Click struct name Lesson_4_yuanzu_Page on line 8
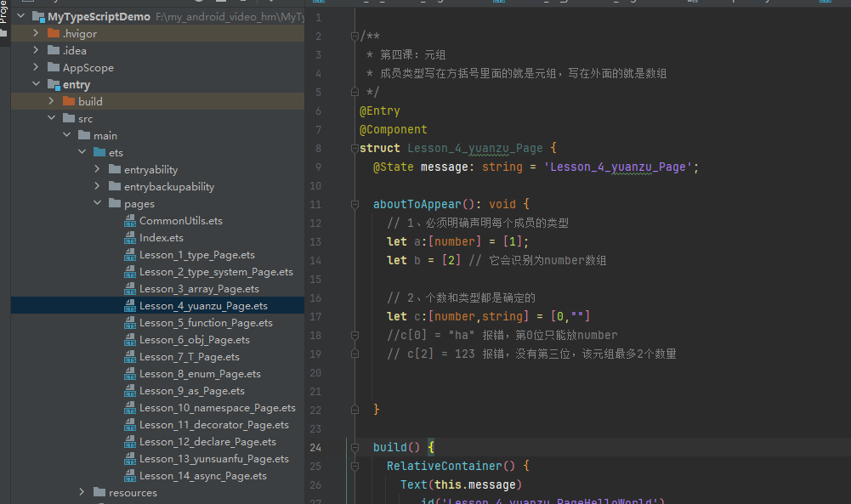 [475, 148]
